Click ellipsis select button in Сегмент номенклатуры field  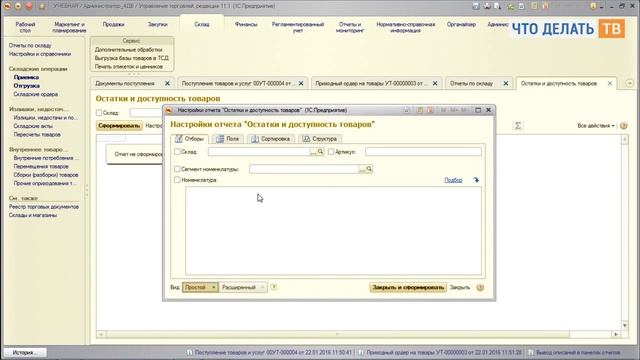pos(362,169)
